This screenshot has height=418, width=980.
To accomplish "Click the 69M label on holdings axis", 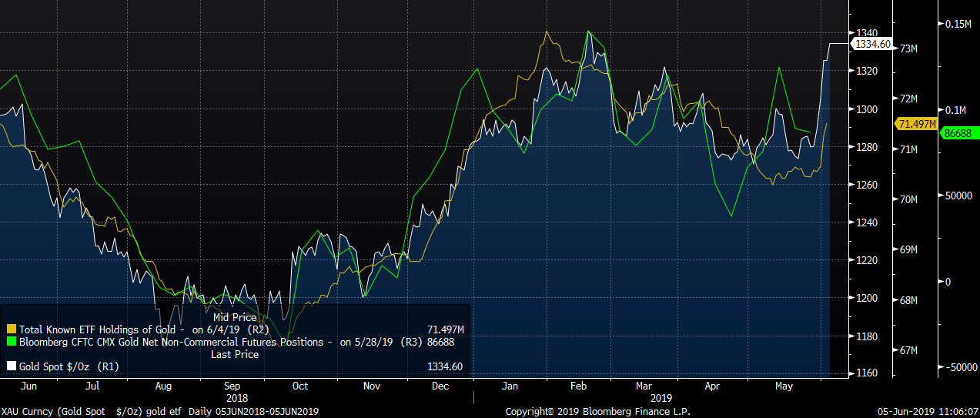I will [x=909, y=250].
